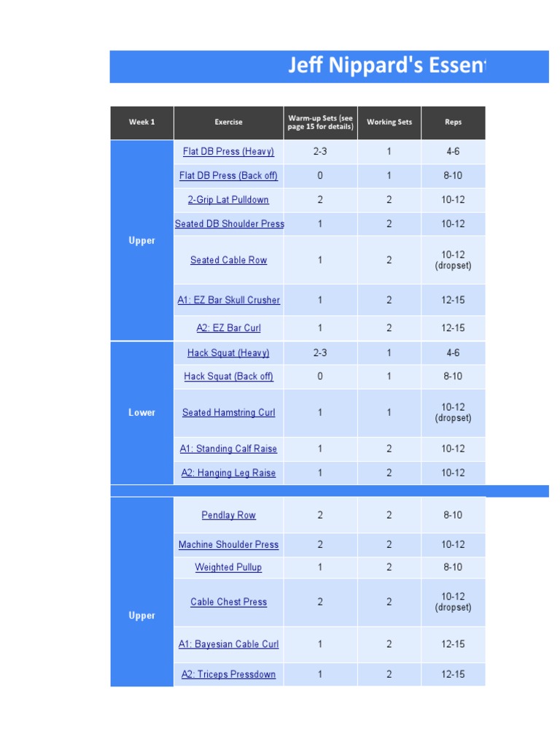
Task: Click the A2: Triceps Pressdown link
Action: (228, 675)
